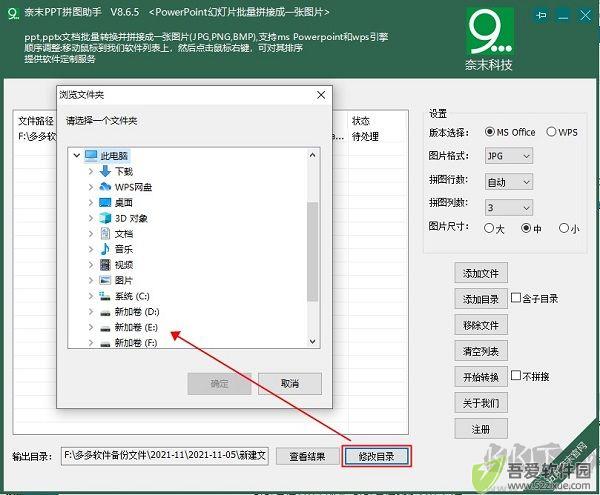Open the 图片格式 JPG dropdown

click(509, 156)
